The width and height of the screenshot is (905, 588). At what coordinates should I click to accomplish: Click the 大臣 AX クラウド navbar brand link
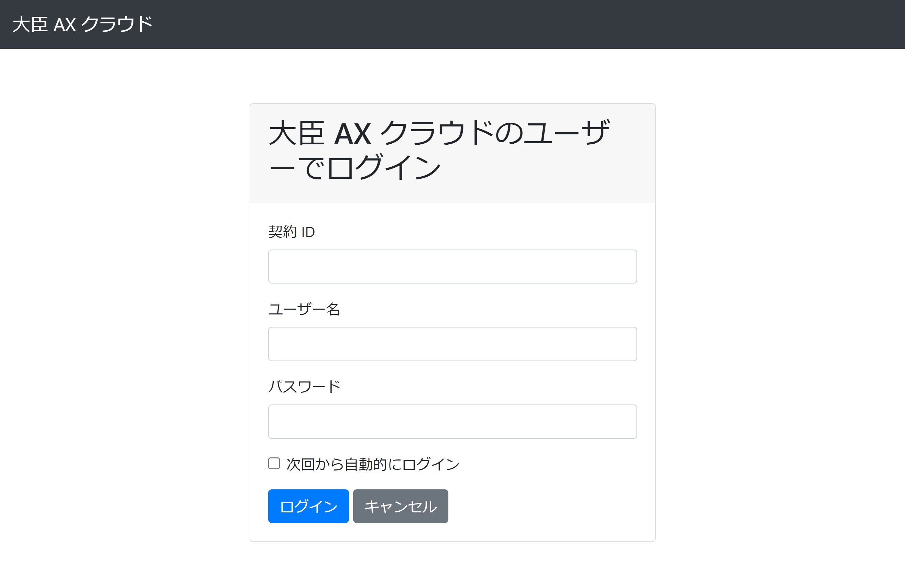[x=82, y=24]
